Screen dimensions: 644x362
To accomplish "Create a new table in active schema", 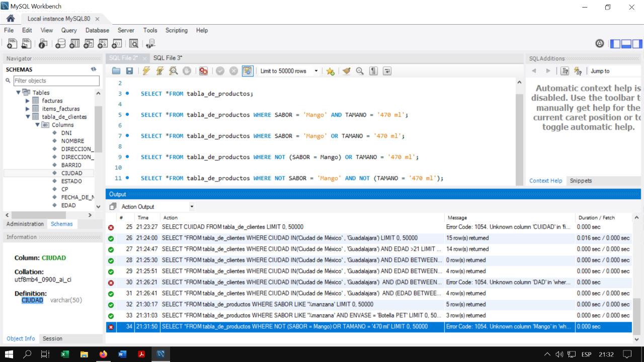I will (75, 44).
